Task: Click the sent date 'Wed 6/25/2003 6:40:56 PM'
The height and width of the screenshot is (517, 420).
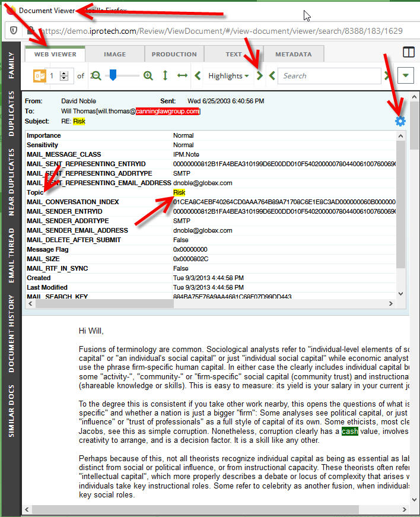Action: click(x=225, y=101)
